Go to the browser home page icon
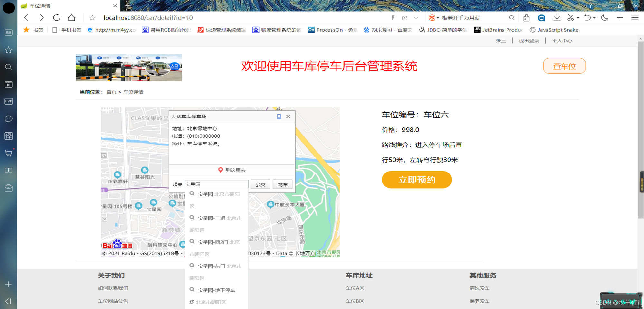The width and height of the screenshot is (644, 309). (x=71, y=18)
